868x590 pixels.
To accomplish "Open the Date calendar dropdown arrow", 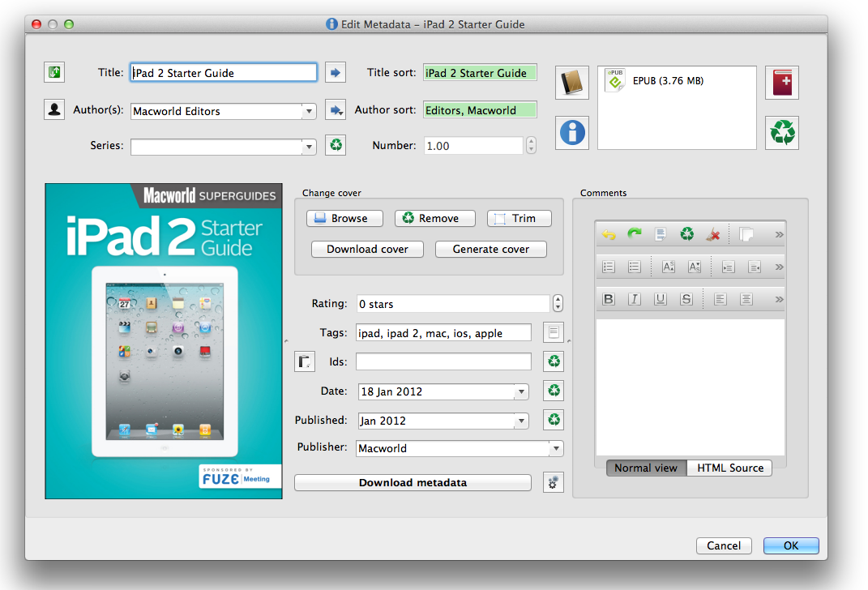I will click(521, 392).
